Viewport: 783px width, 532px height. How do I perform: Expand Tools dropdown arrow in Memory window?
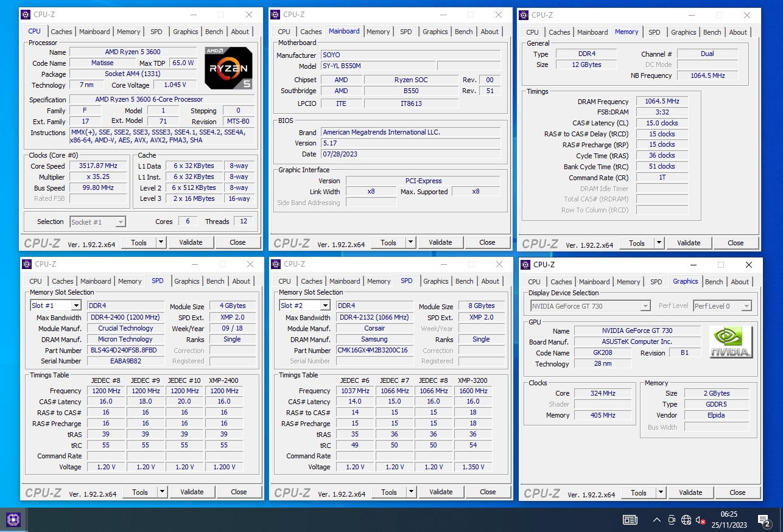tap(658, 243)
